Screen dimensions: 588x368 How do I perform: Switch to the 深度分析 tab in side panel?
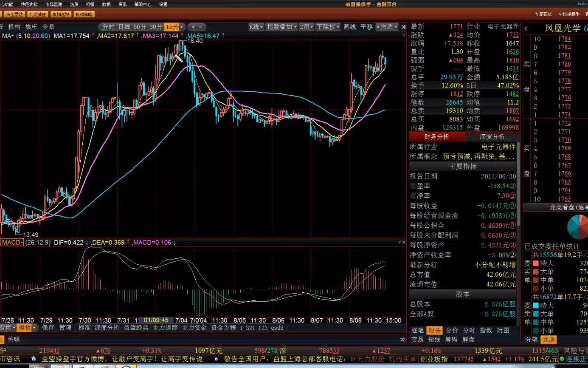[492, 137]
